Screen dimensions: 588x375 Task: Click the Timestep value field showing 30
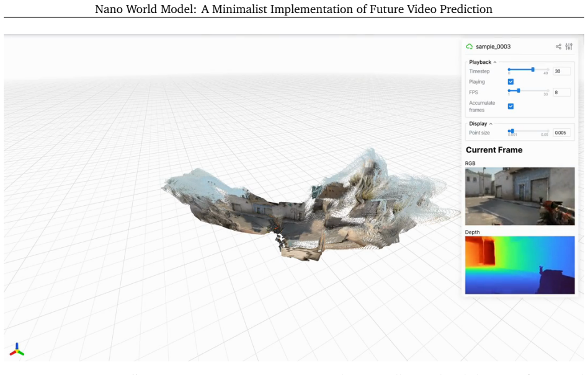[x=562, y=71]
